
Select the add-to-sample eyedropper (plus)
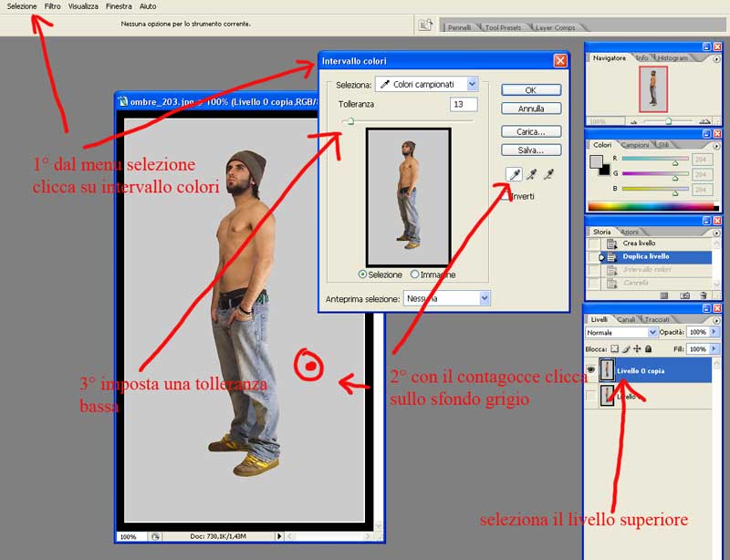529,174
